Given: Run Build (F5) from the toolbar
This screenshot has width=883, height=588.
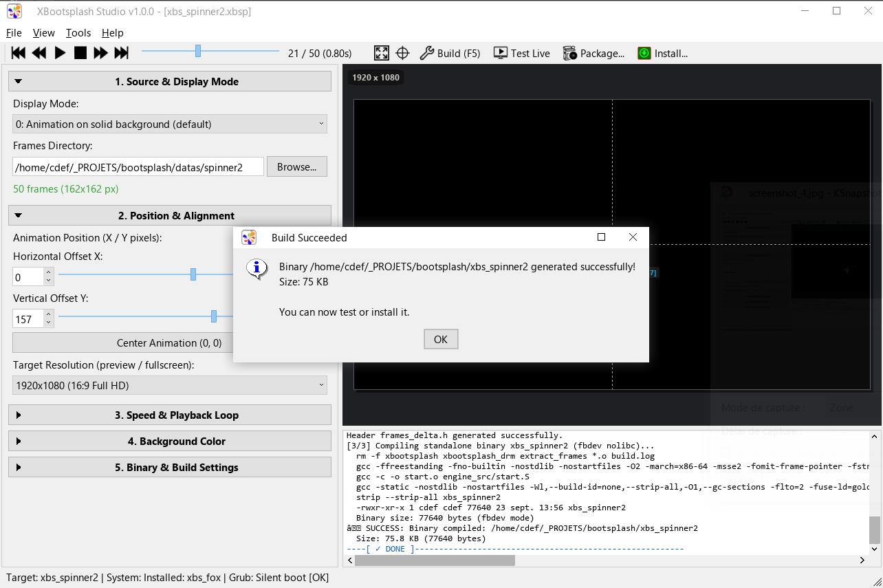Looking at the screenshot, I should pos(450,53).
